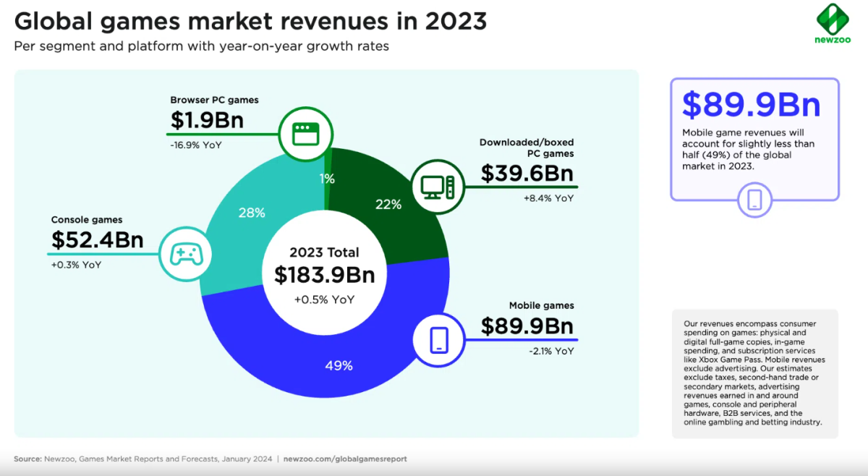Screen dimensions: 868x476
Task: Click the game controller console icon
Action: (186, 253)
